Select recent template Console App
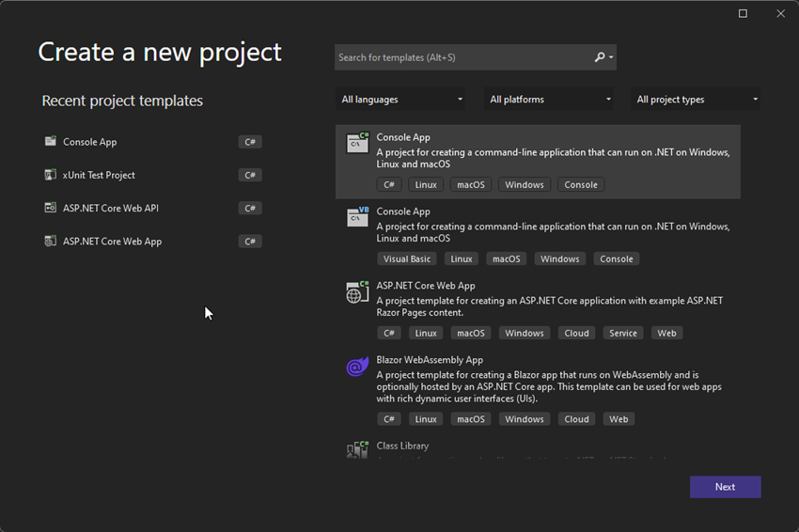 tap(89, 142)
